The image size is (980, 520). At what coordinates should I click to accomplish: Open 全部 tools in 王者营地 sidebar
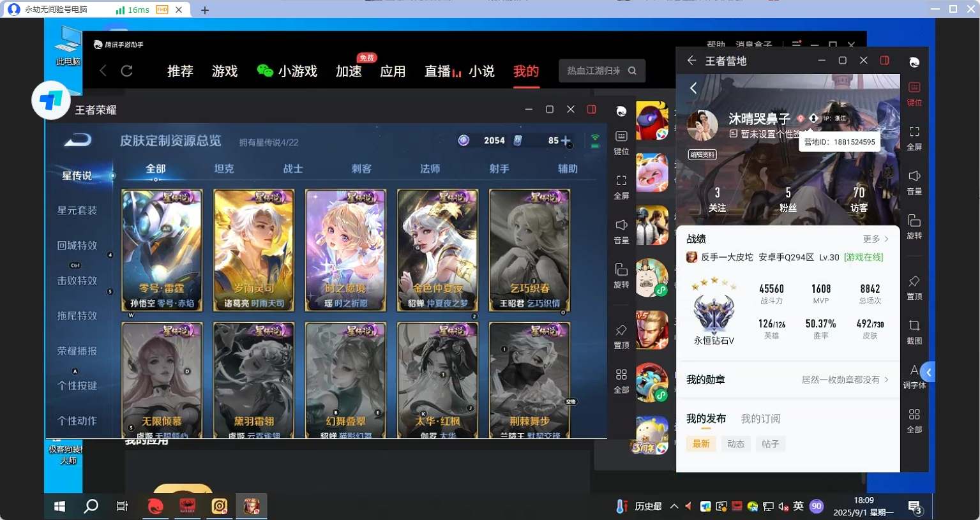[x=914, y=421]
